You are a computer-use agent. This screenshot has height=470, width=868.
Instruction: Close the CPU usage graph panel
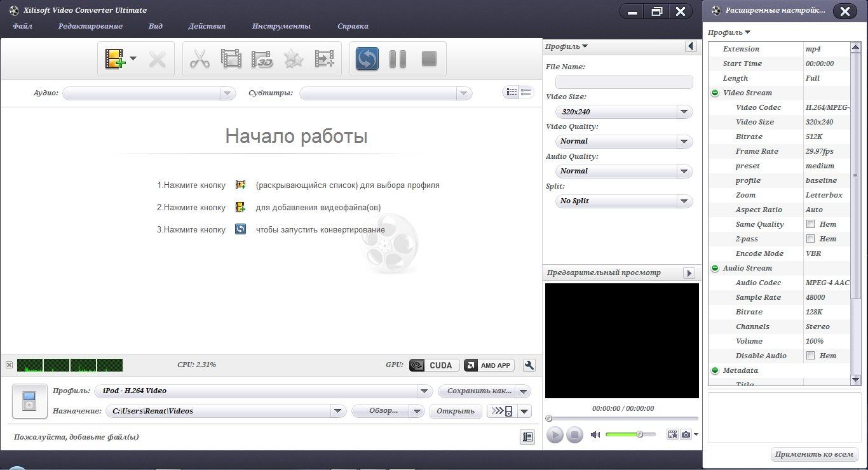(x=9, y=365)
